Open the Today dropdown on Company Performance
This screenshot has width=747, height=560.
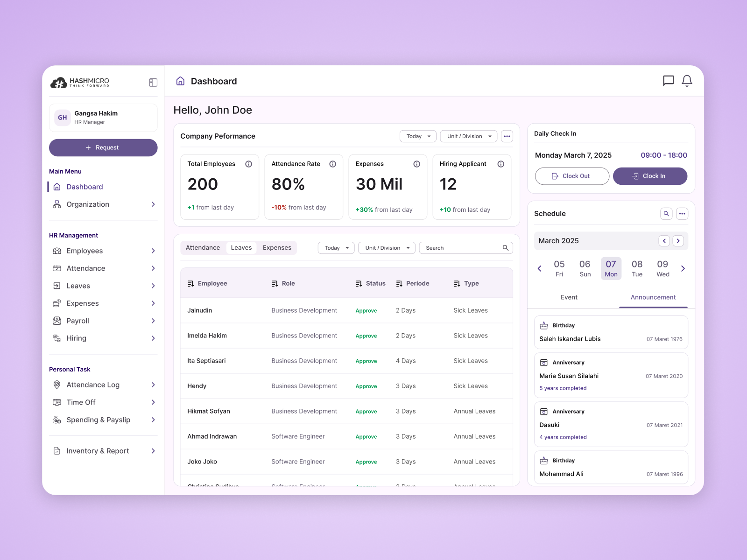417,136
